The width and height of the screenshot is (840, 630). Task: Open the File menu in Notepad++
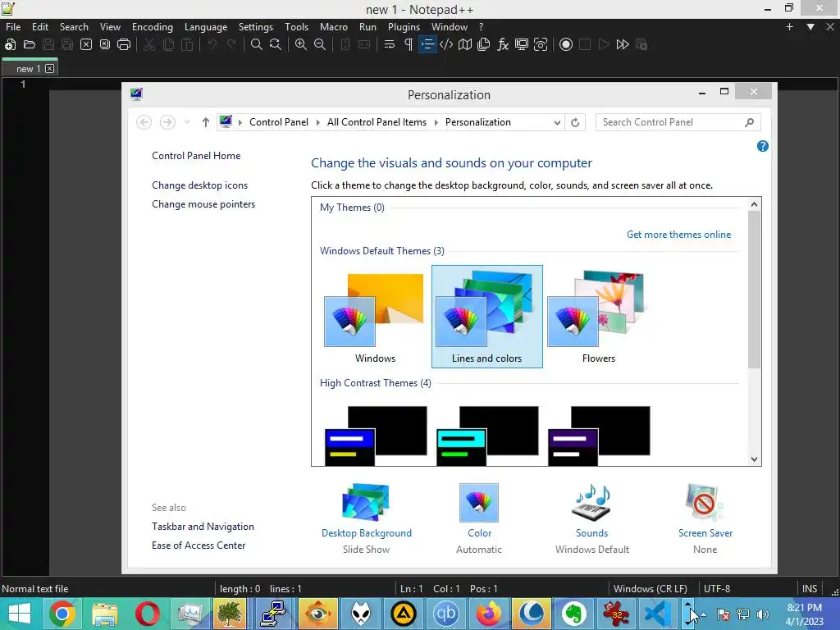click(x=13, y=27)
